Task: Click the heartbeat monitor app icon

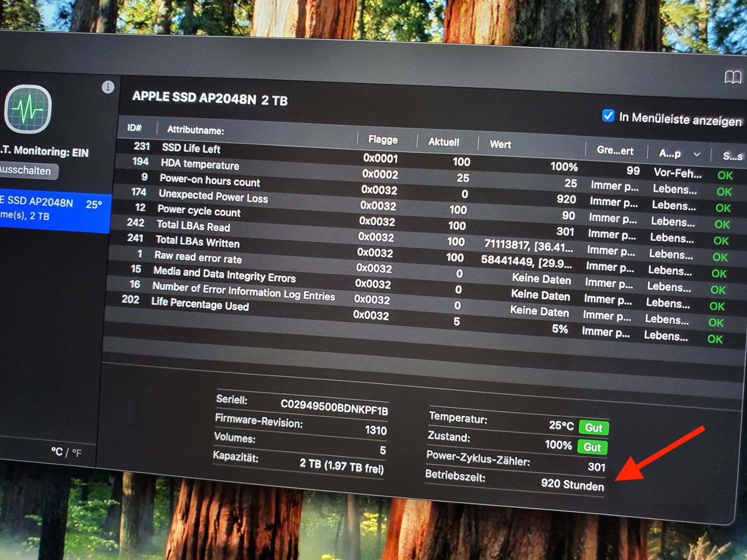Action: pos(27,109)
